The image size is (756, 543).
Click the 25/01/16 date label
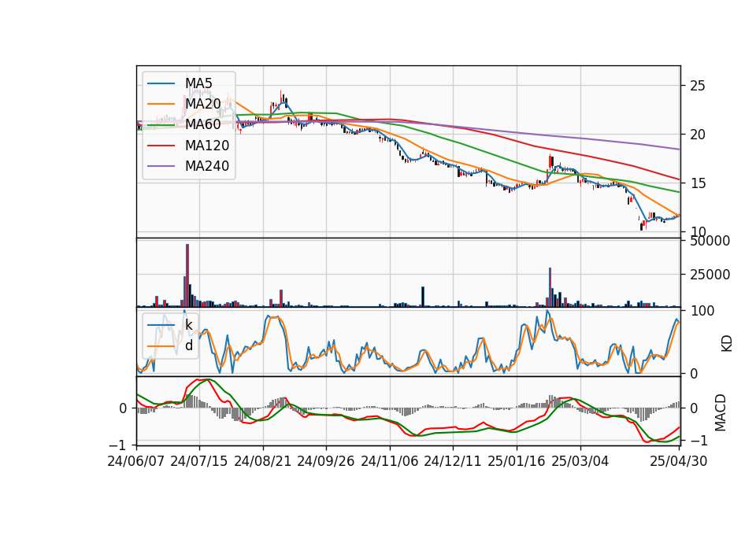tap(517, 462)
